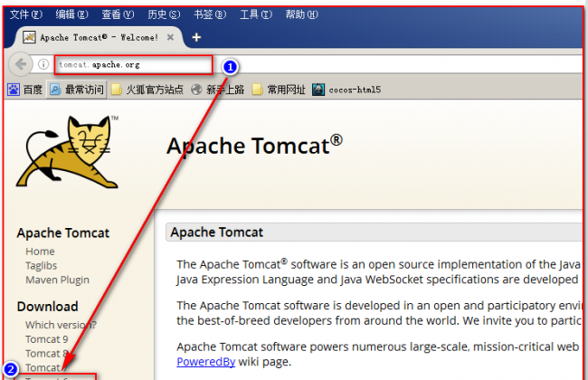Screen dimensions: 588x380
Task: Open the 新手上路 bookmark
Action: (217, 90)
